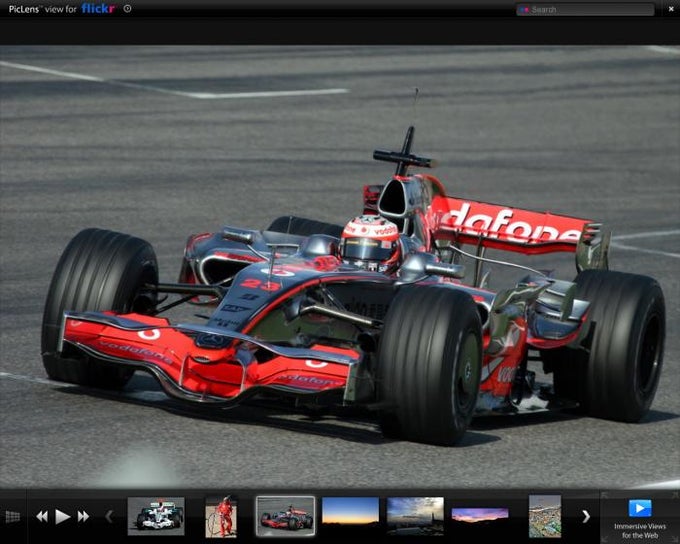Skip to previous photo with rewind button

click(x=42, y=517)
